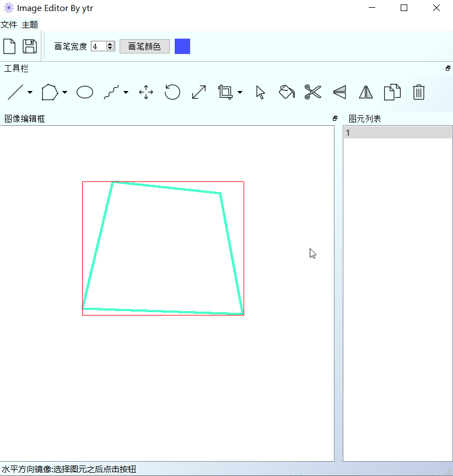453x476 pixels.
Task: Float the 图像编辑框 panel
Action: pyautogui.click(x=335, y=119)
